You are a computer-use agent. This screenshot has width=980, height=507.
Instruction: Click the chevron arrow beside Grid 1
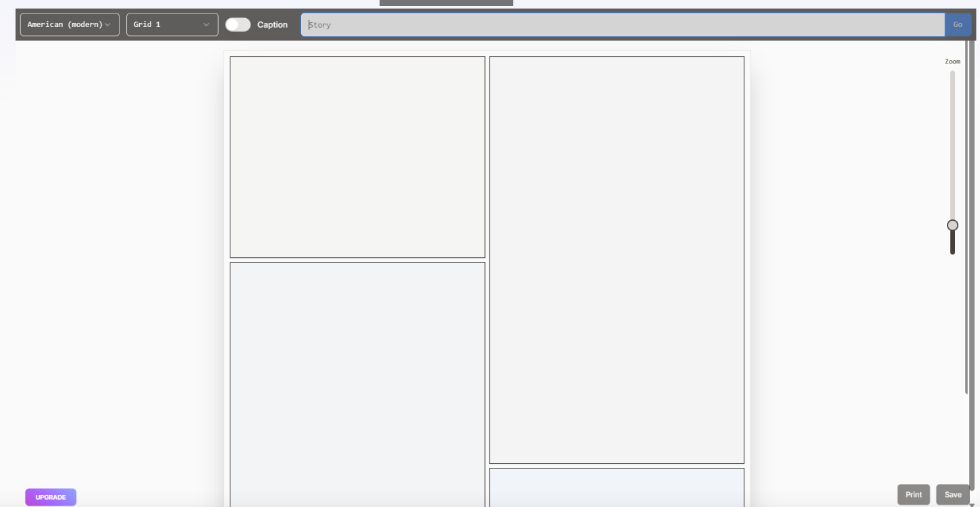tap(206, 25)
